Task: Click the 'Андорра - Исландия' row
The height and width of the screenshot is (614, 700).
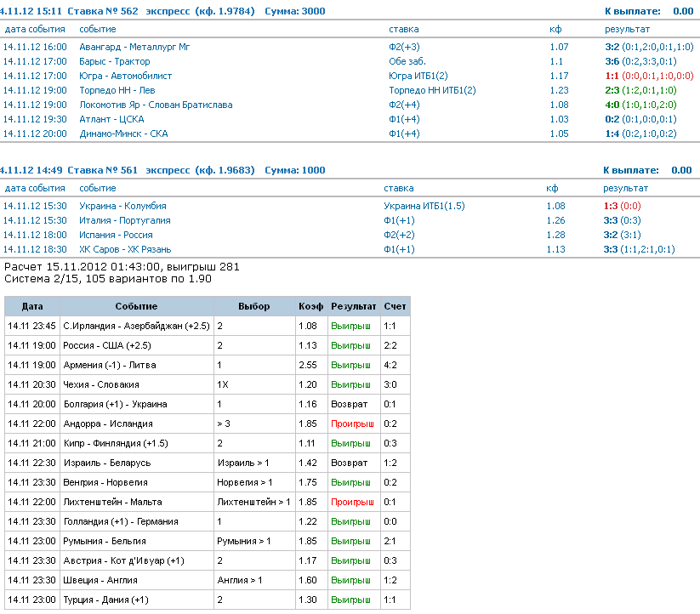Action: pyautogui.click(x=208, y=424)
